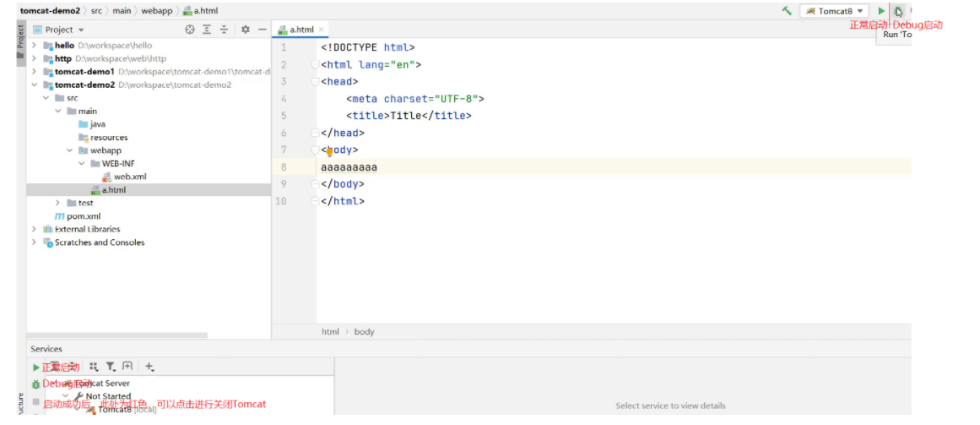Image resolution: width=980 pixels, height=425 pixels.
Task: Click Expand All in Project panel header
Action: tap(207, 30)
